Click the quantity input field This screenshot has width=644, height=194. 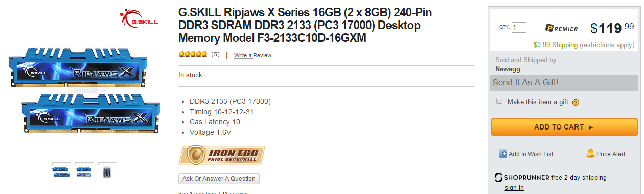[519, 28]
